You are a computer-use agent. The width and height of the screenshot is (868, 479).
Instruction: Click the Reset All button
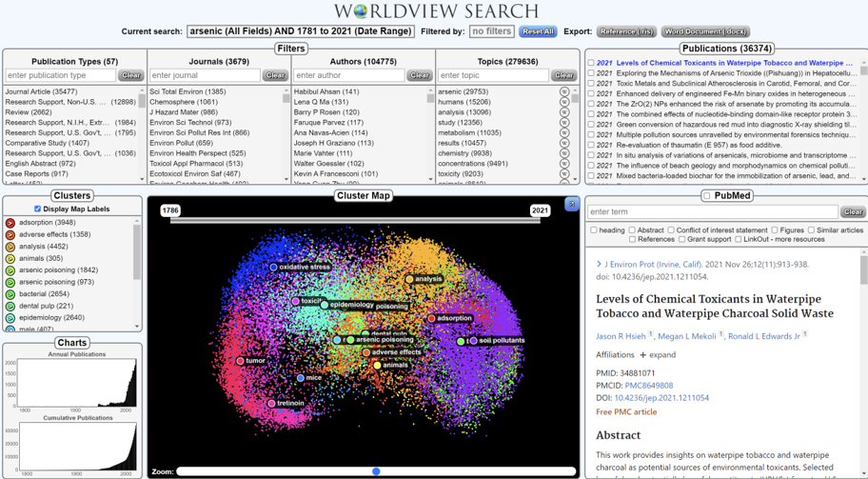pos(538,31)
